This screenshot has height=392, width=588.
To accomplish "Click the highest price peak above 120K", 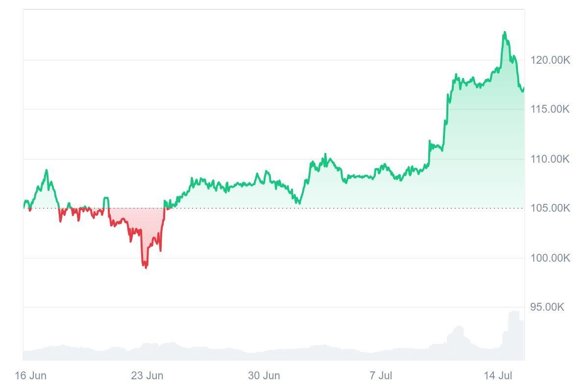I will [505, 33].
